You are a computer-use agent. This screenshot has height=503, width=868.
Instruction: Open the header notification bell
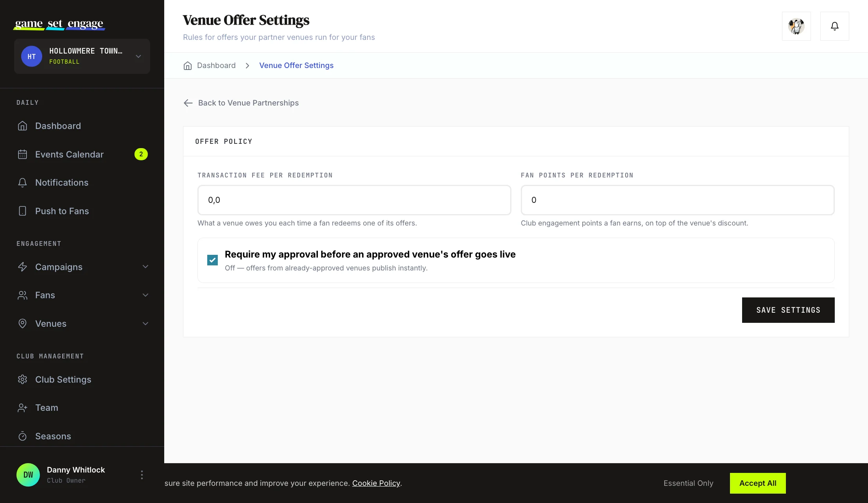coord(835,26)
